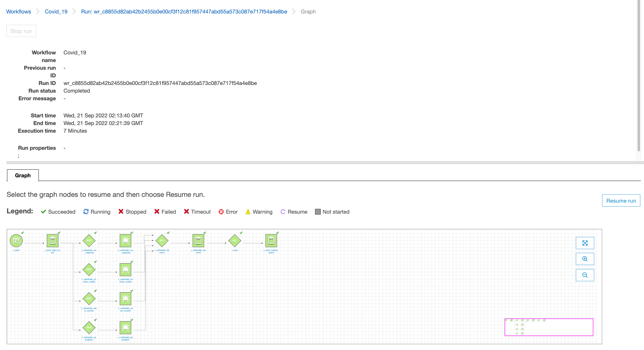
Task: Click the j_emit_start_event job node
Action: click(x=53, y=241)
